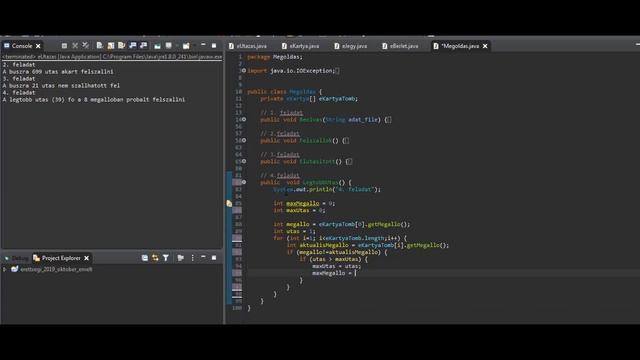The image size is (640, 360).
Task: Maximize the Project Explorer view
Action: pyautogui.click(x=214, y=258)
